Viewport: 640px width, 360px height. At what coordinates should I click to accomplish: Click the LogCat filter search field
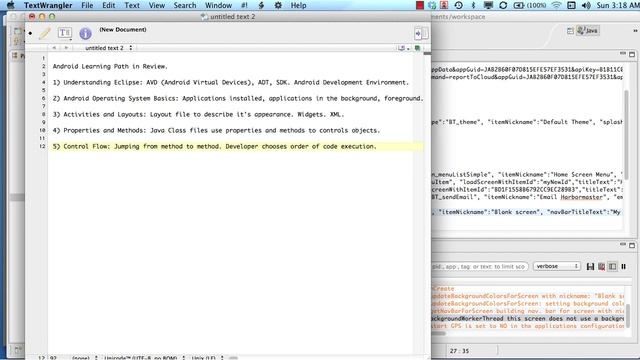[x=480, y=266]
